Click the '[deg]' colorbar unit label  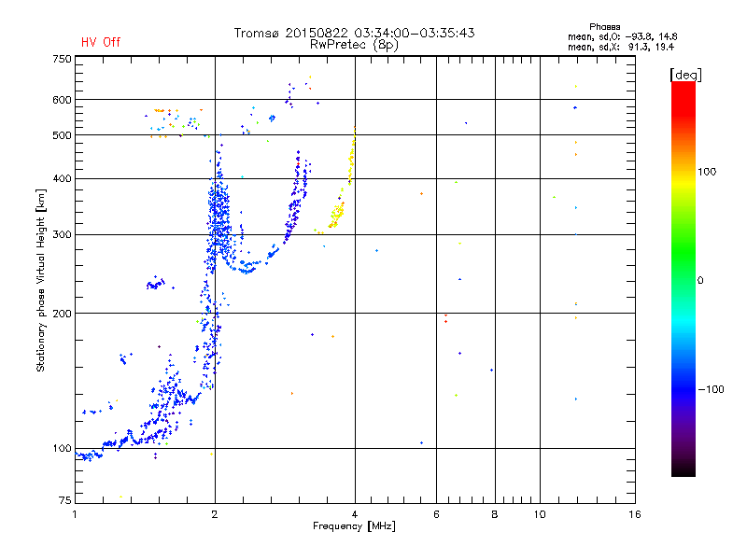[x=685, y=75]
